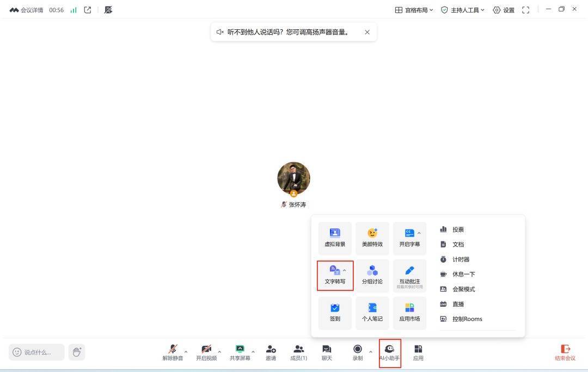Select 文档 in the apps list
588x372 pixels.
click(x=452, y=244)
